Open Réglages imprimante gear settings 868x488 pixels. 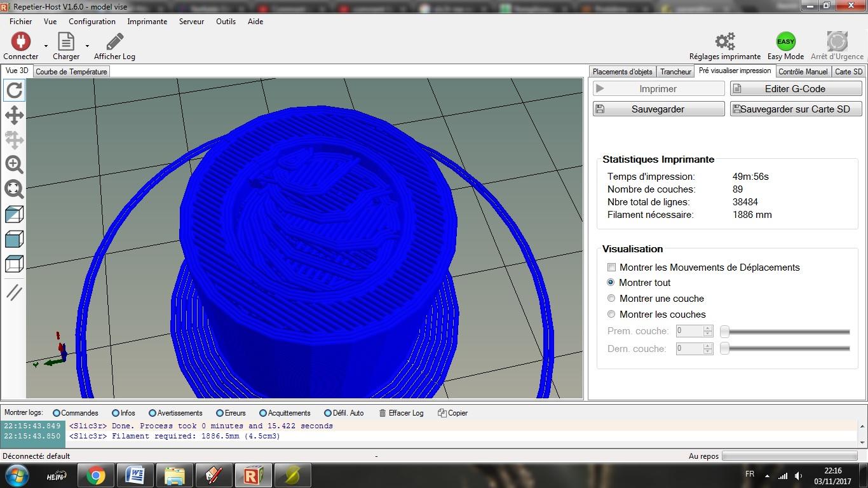point(724,42)
